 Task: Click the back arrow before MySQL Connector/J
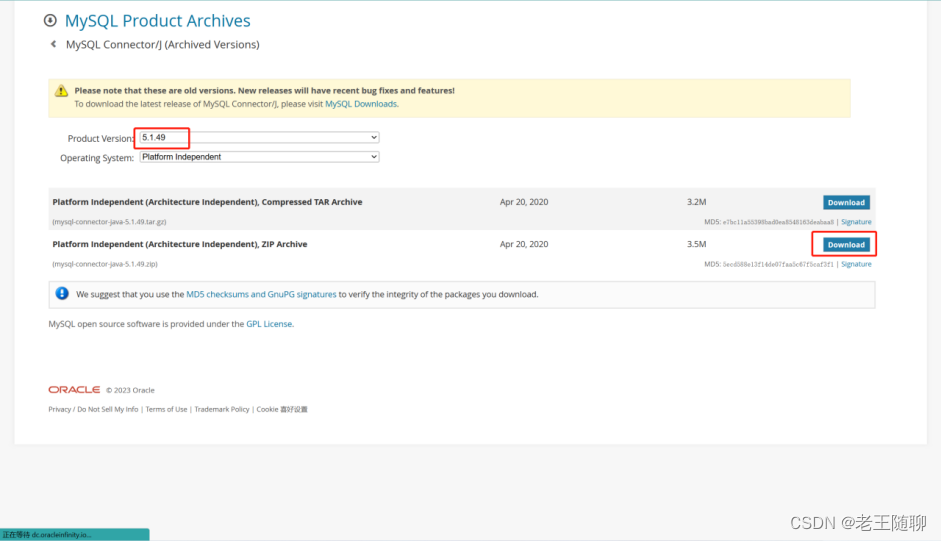(x=53, y=44)
